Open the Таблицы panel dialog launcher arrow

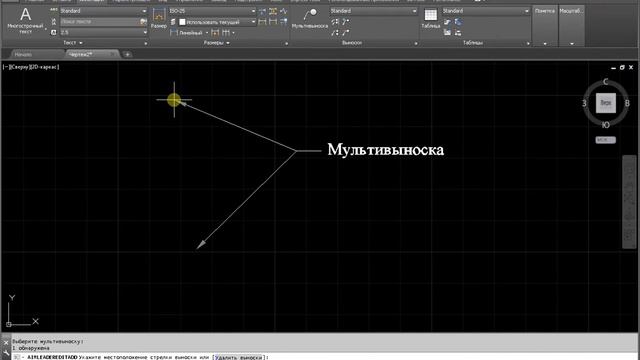[528, 43]
